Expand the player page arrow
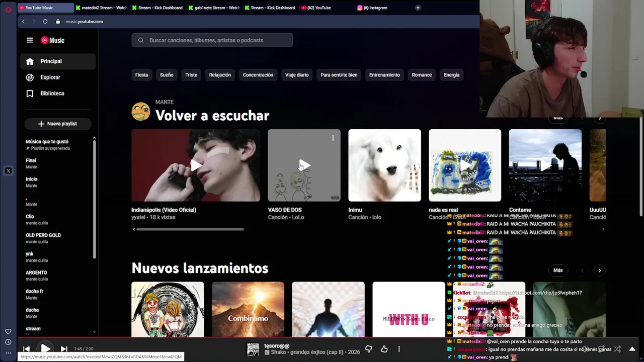644x362 pixels. [x=632, y=349]
